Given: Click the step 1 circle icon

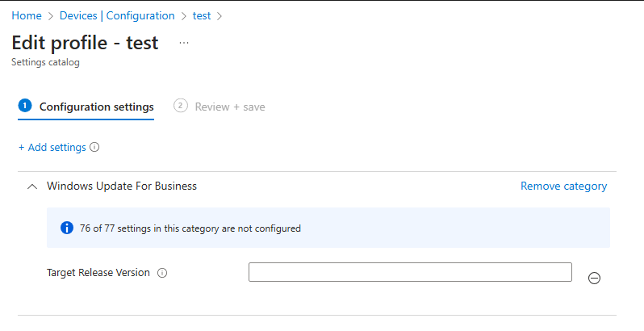Looking at the screenshot, I should 25,106.
